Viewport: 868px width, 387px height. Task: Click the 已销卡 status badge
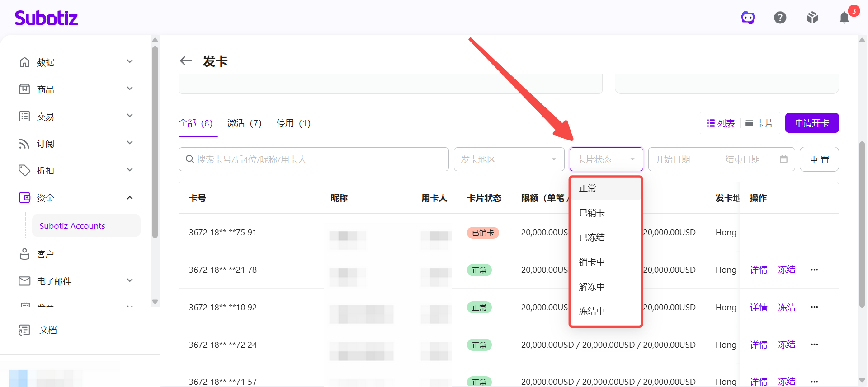[x=483, y=233]
